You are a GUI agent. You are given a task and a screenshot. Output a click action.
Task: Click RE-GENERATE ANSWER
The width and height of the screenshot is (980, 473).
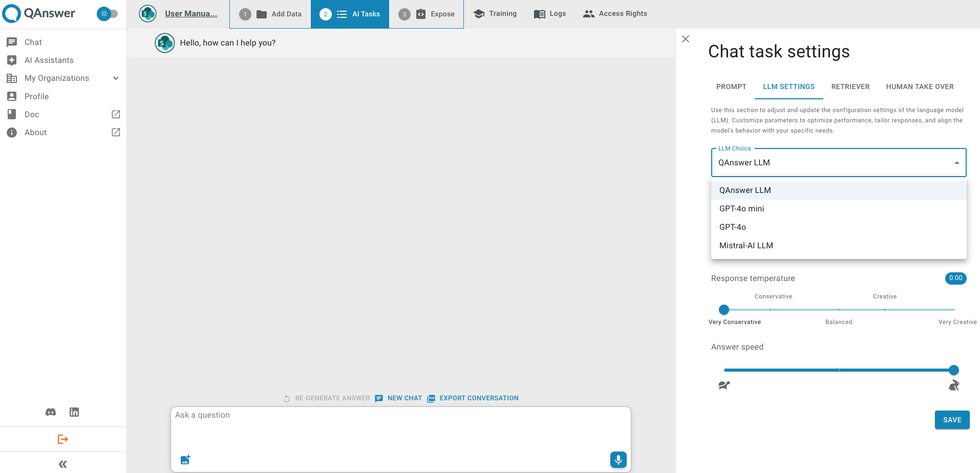point(332,398)
